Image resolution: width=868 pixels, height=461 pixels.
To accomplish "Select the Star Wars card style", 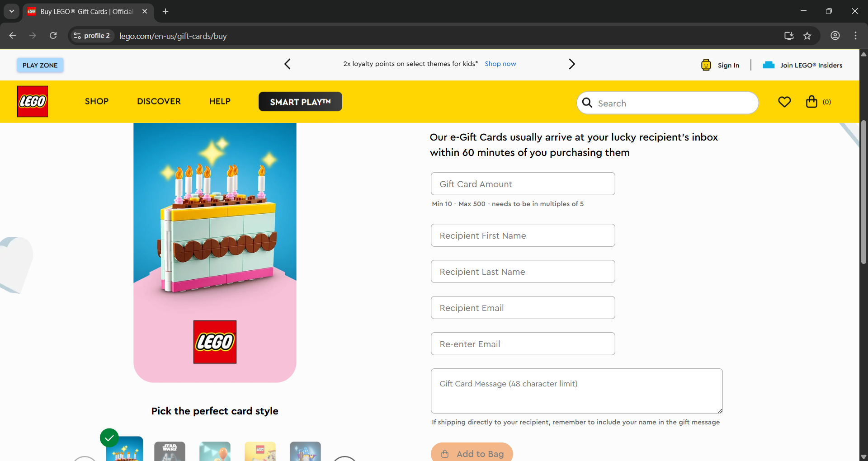I will click(170, 451).
